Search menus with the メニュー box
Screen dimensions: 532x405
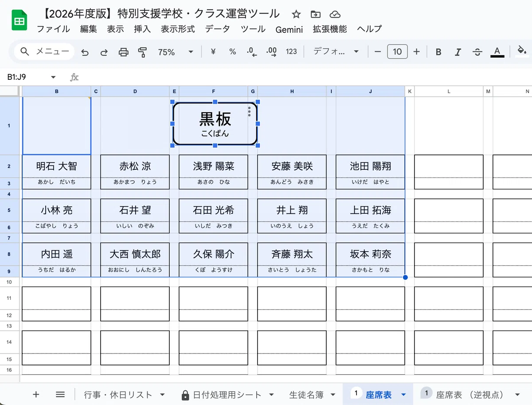(44, 51)
